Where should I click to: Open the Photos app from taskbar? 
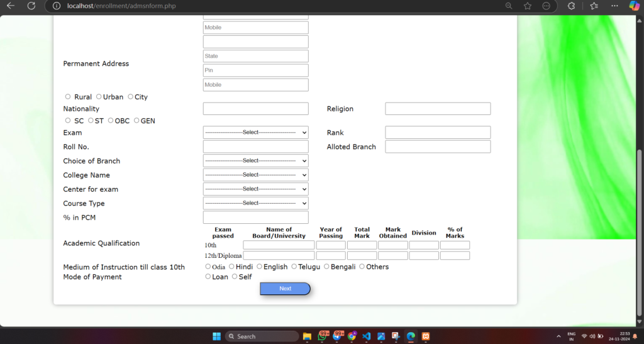point(381,336)
